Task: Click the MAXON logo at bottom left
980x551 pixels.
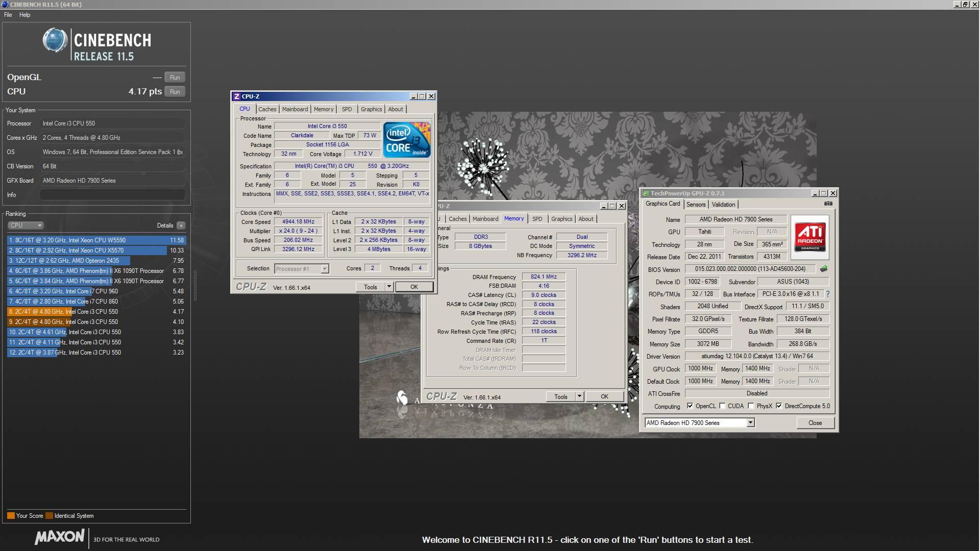Action: pos(59,537)
